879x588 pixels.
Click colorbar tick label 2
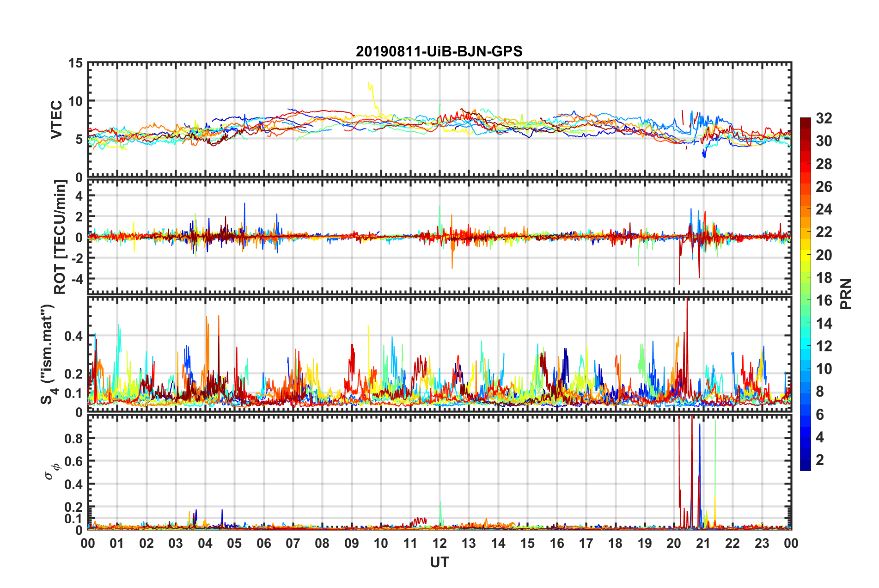tap(820, 459)
